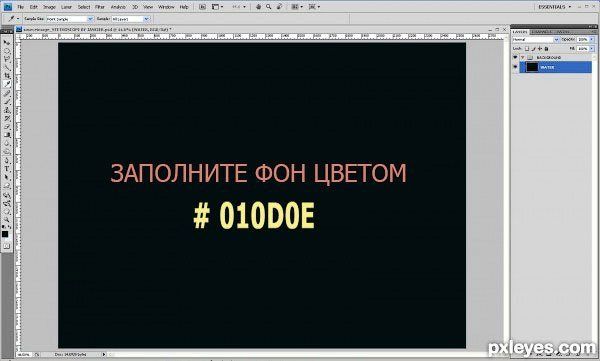
Task: Open the Window menu
Action: point(166,7)
